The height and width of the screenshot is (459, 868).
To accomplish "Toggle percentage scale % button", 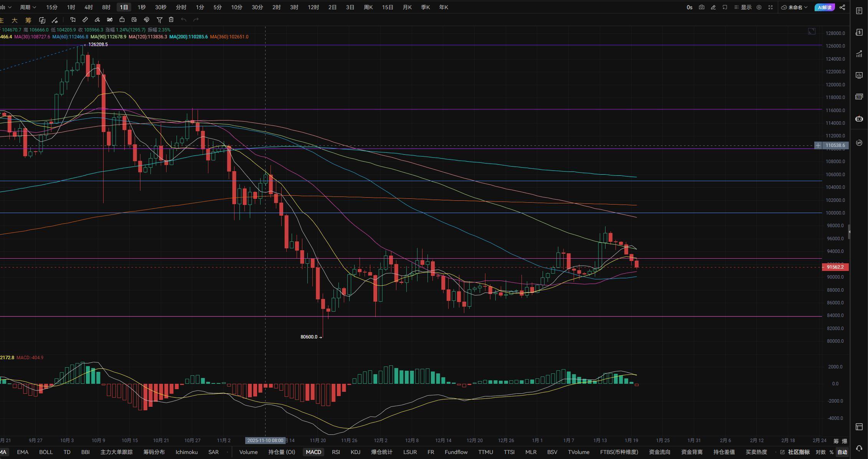I will (x=831, y=452).
